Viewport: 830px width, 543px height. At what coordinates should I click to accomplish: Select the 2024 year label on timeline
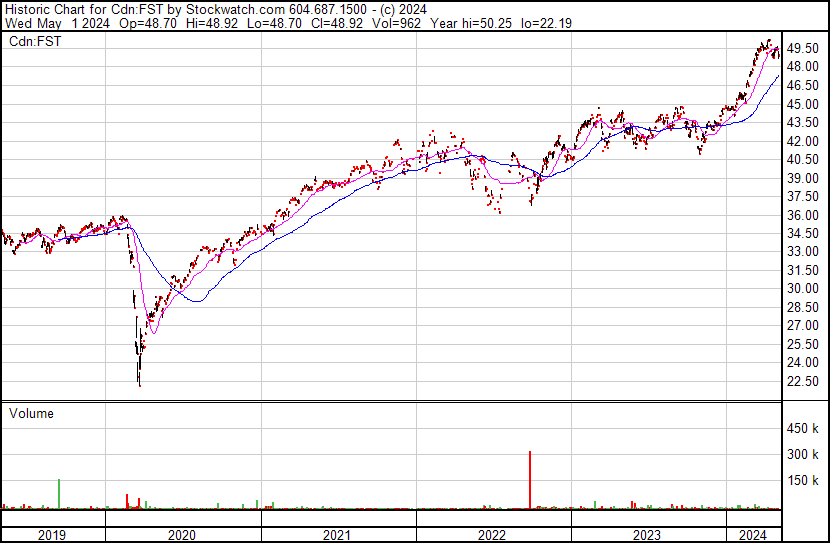point(753,535)
